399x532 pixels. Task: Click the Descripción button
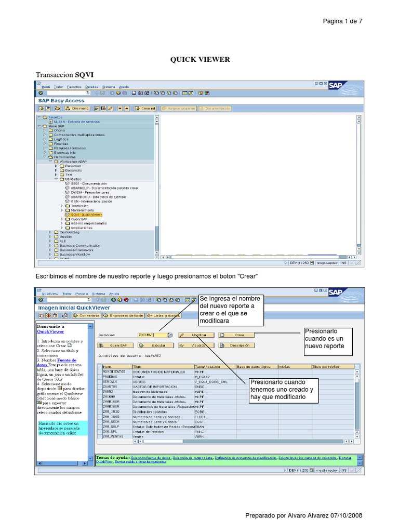click(236, 345)
